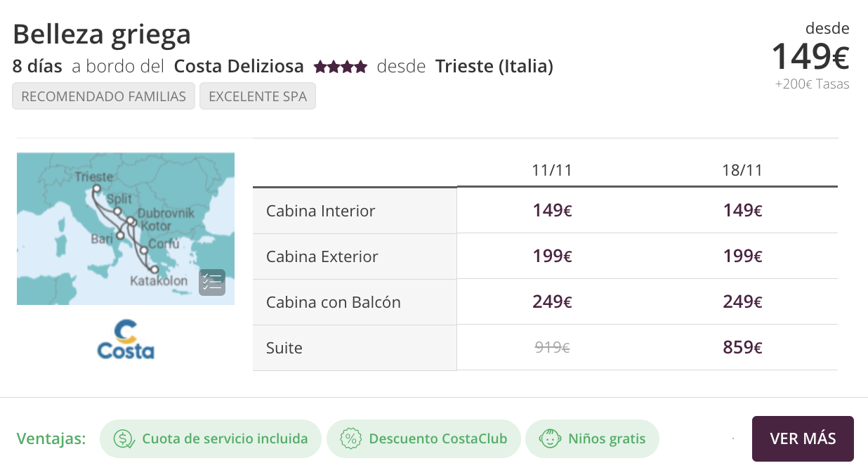
Task: Select Cabina con Balcón 249€ on 11/11
Action: click(x=552, y=301)
